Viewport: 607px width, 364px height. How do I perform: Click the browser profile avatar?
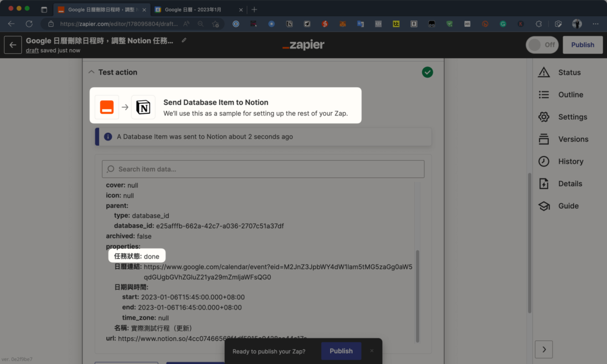(577, 24)
